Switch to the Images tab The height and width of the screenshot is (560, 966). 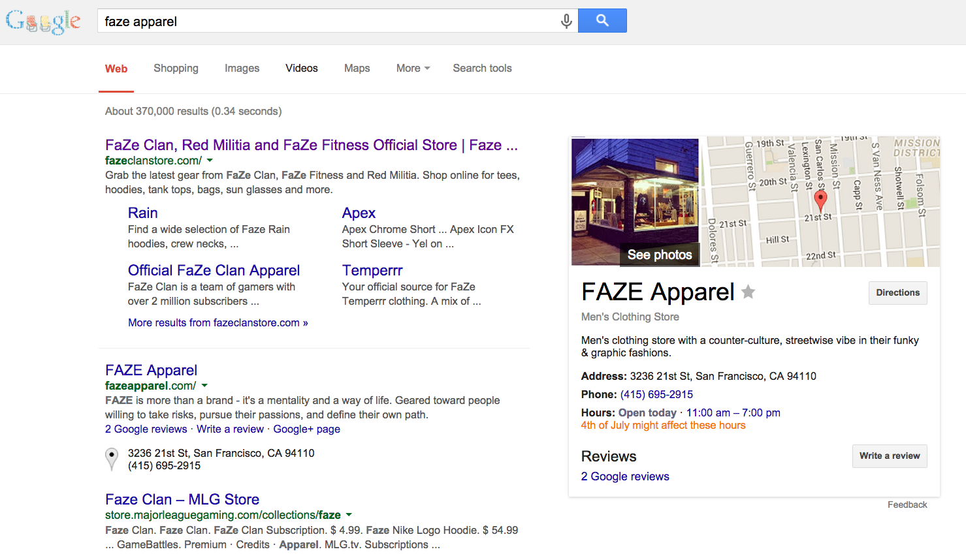pos(242,69)
